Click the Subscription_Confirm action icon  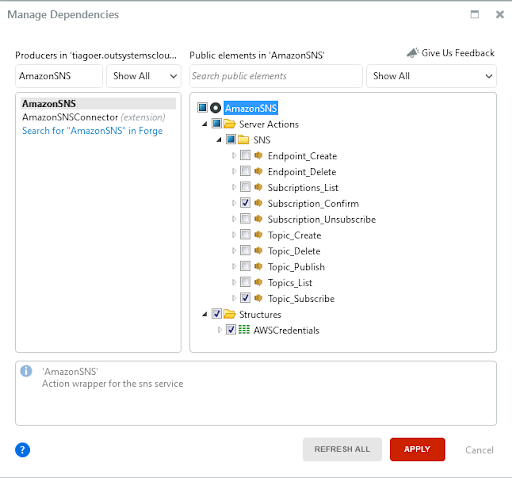258,203
